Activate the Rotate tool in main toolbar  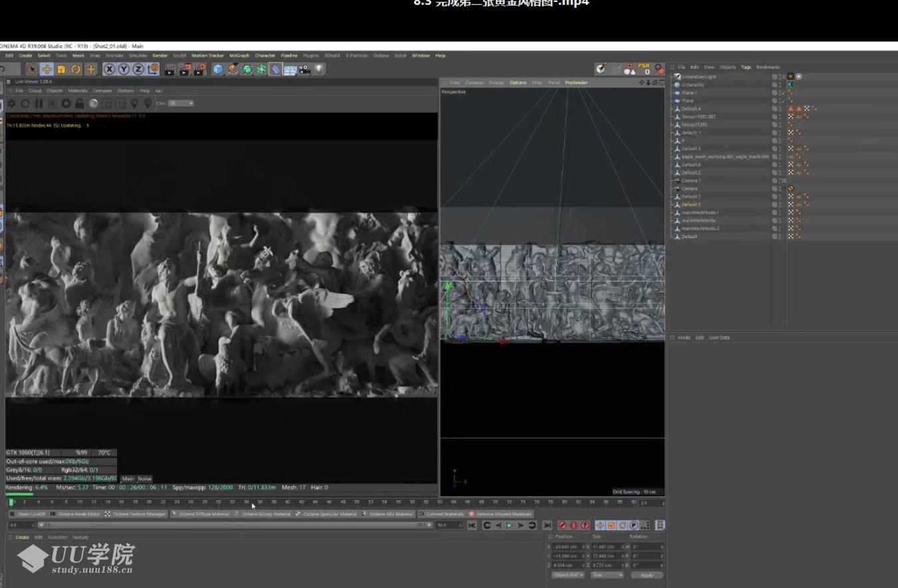pyautogui.click(x=76, y=69)
